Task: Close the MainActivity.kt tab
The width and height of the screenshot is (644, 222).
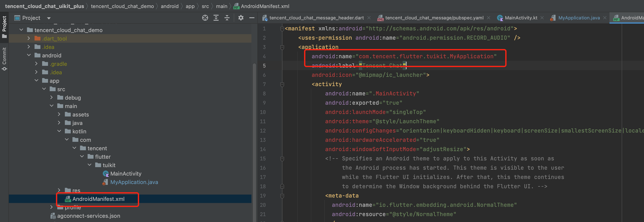Action: click(x=542, y=18)
